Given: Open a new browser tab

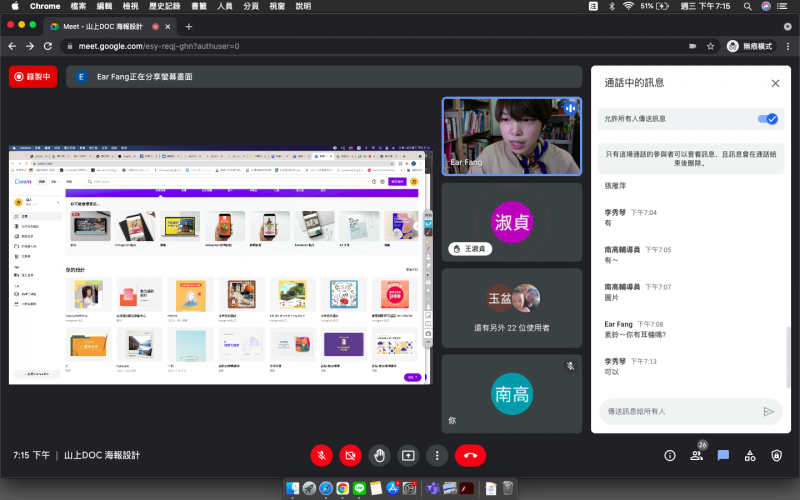Looking at the screenshot, I should point(189,27).
